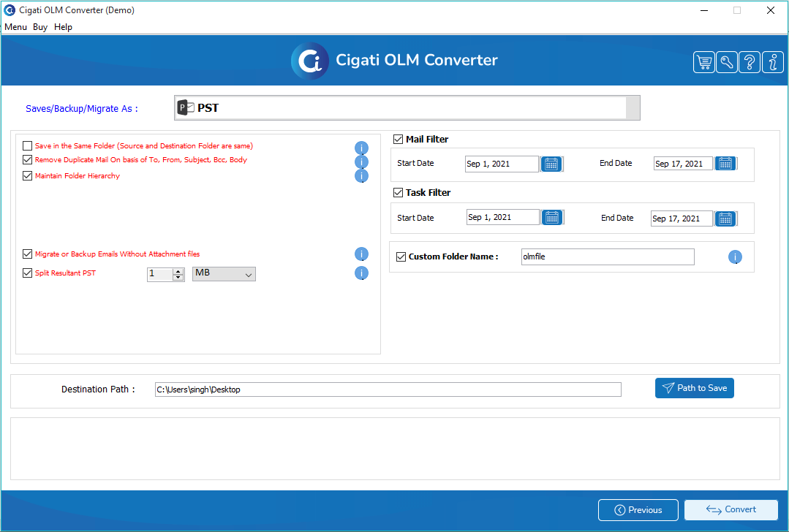Start conversion with Convert button
The width and height of the screenshot is (789, 532).
[x=731, y=510]
